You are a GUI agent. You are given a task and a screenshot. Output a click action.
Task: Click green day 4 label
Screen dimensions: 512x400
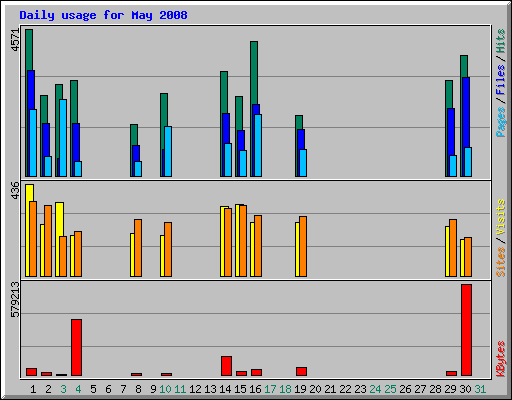click(78, 389)
